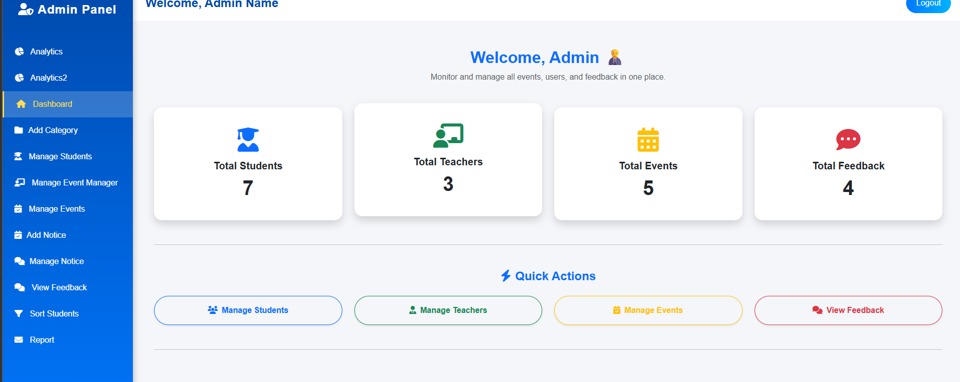960x382 pixels.
Task: Click the Welcome, Admin Name header text
Action: click(x=212, y=4)
